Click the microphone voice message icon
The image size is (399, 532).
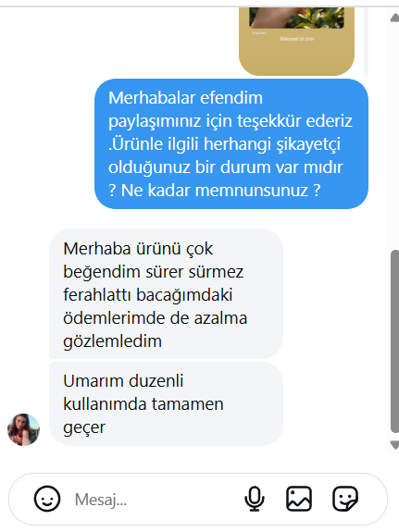click(255, 499)
